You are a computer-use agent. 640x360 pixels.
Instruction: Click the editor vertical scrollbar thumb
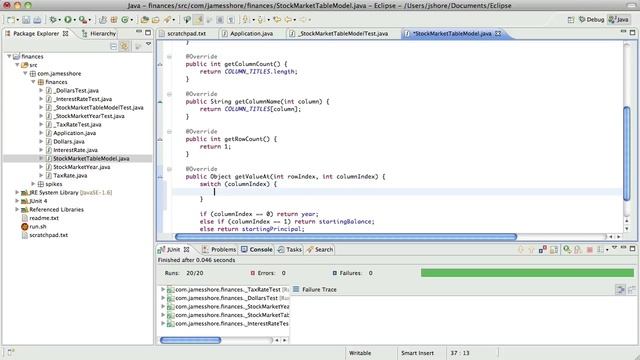627,153
